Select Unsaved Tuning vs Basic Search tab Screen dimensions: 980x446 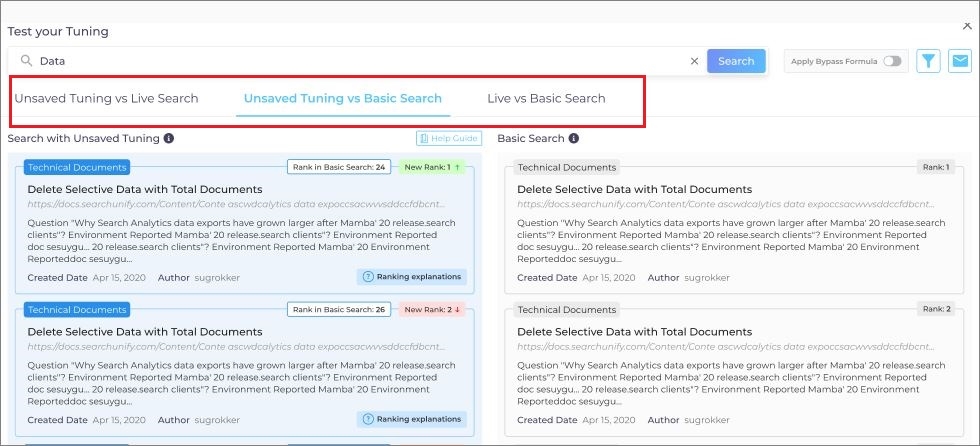pyautogui.click(x=342, y=98)
